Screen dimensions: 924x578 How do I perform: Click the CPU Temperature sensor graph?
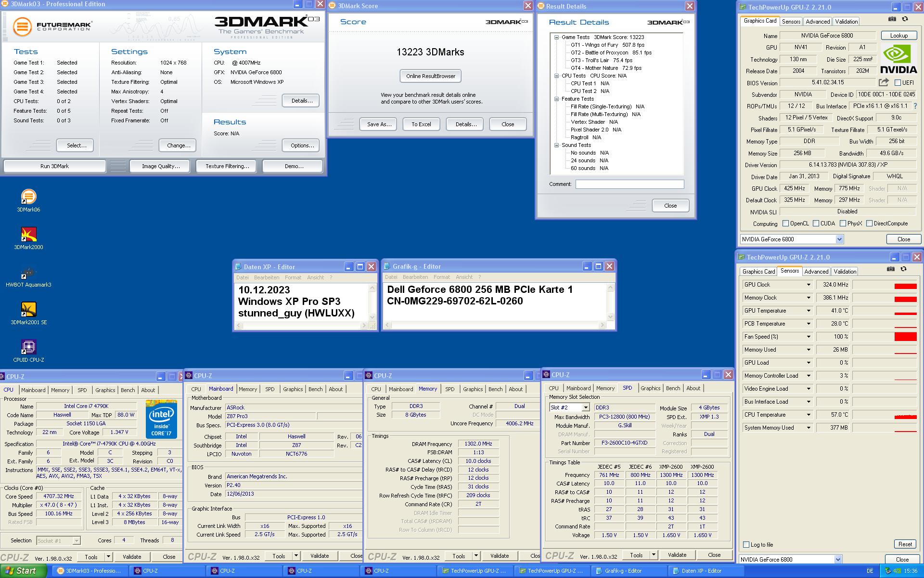(885, 415)
